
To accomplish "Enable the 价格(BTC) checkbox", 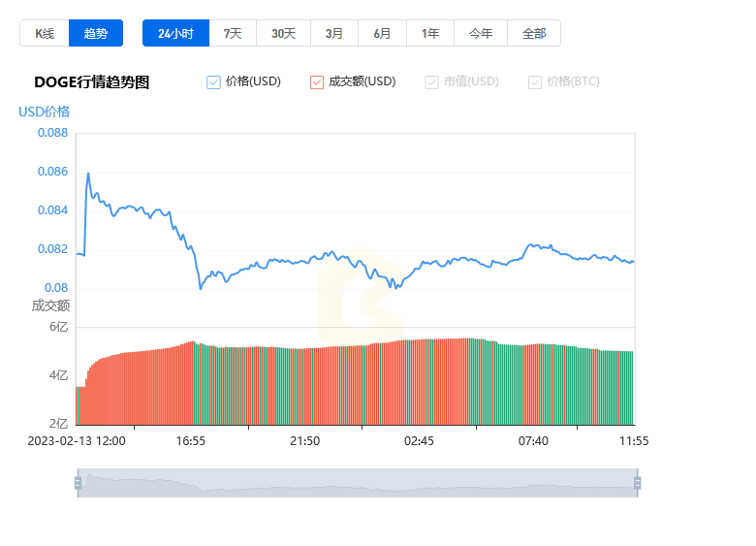I will [x=535, y=82].
